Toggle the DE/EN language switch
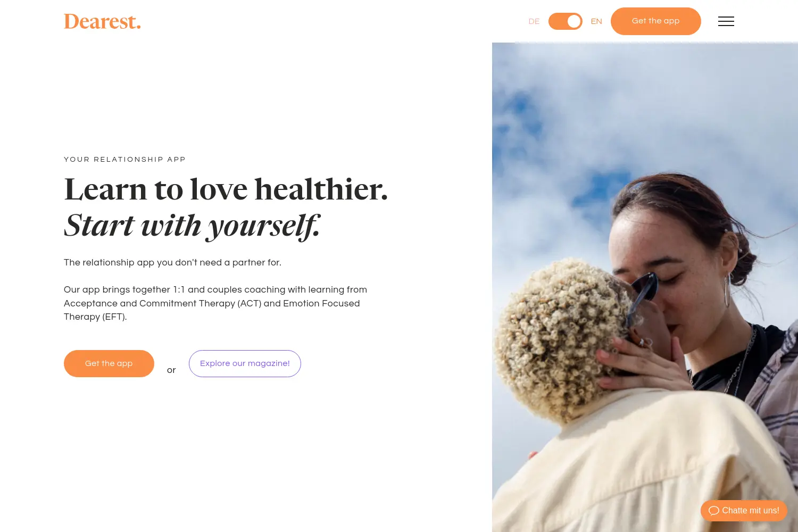 (x=566, y=21)
